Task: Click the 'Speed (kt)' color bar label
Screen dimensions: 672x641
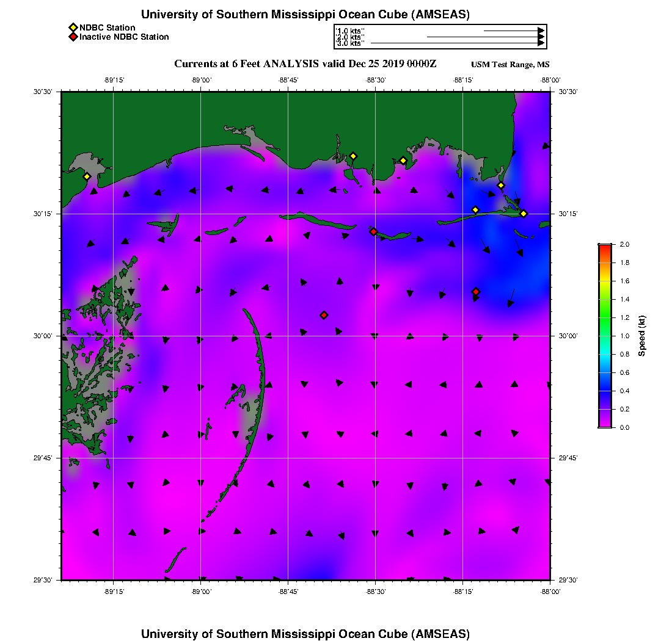Action: (x=641, y=336)
